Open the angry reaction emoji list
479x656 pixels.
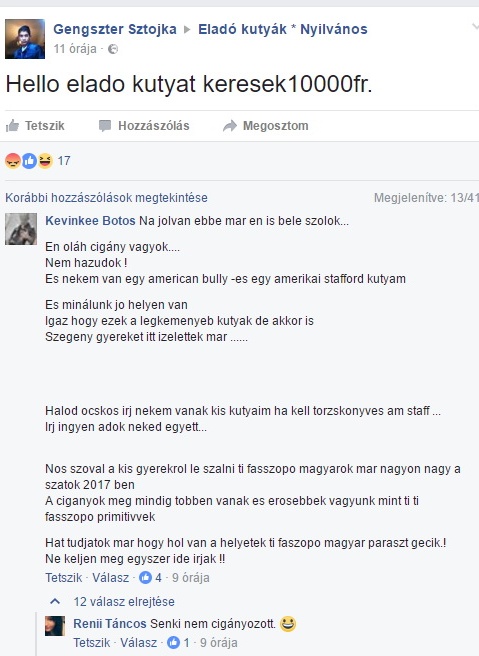tap(13, 161)
